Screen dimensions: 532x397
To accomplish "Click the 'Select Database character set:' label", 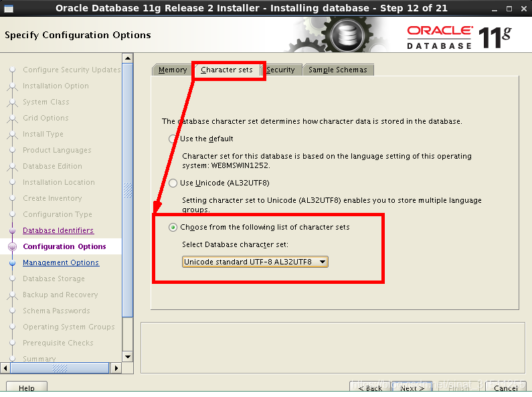I will (235, 244).
